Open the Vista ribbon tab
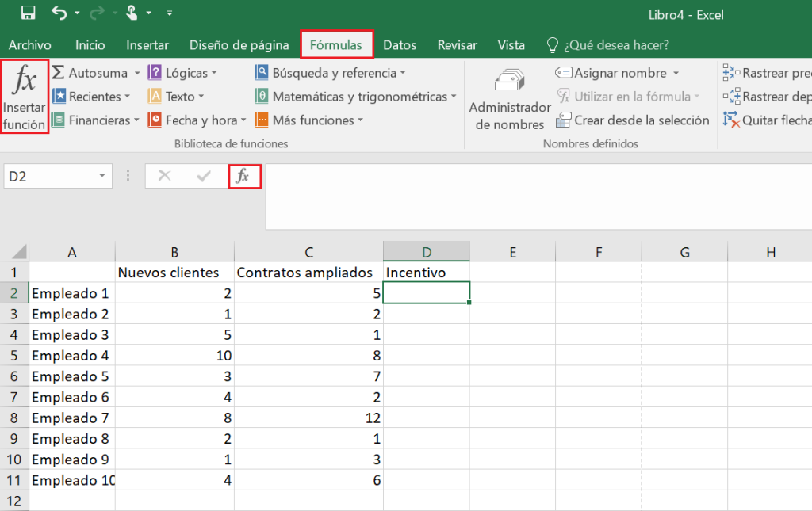The width and height of the screenshot is (812, 511). (x=511, y=45)
